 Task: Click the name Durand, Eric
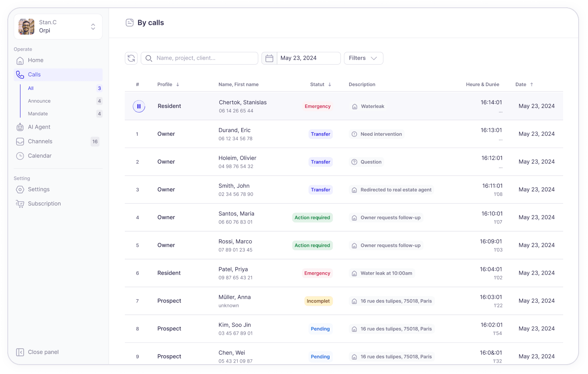click(x=234, y=130)
